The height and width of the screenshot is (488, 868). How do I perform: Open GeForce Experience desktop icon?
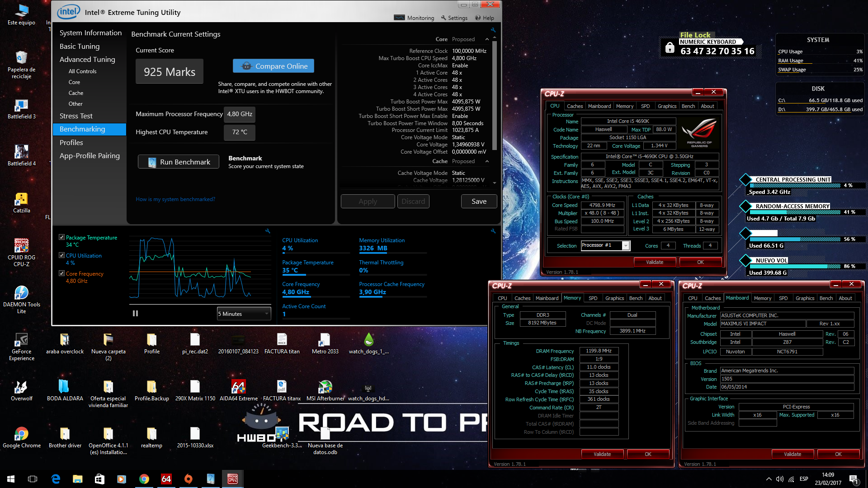(21, 347)
